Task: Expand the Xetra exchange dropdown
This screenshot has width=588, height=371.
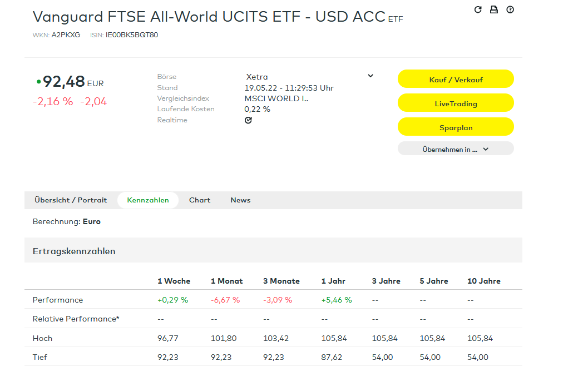Action: coord(370,76)
